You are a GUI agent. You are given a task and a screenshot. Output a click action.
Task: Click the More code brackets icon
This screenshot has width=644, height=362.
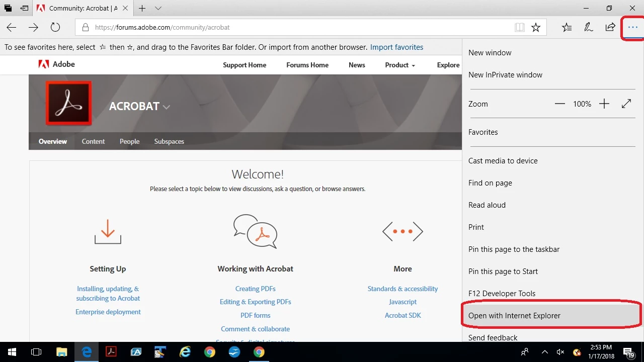pyautogui.click(x=403, y=231)
